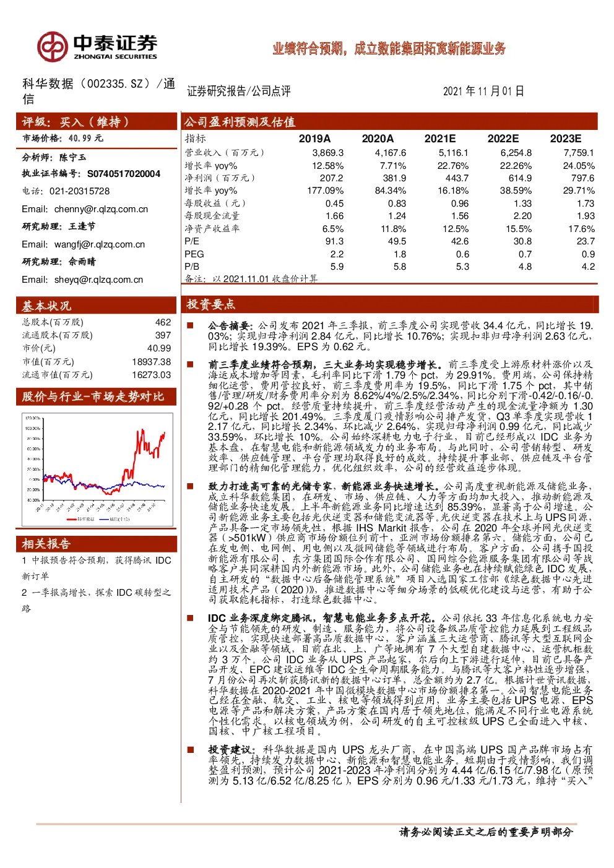
Task: Click the report date 2021年11月01日
Action: click(483, 91)
